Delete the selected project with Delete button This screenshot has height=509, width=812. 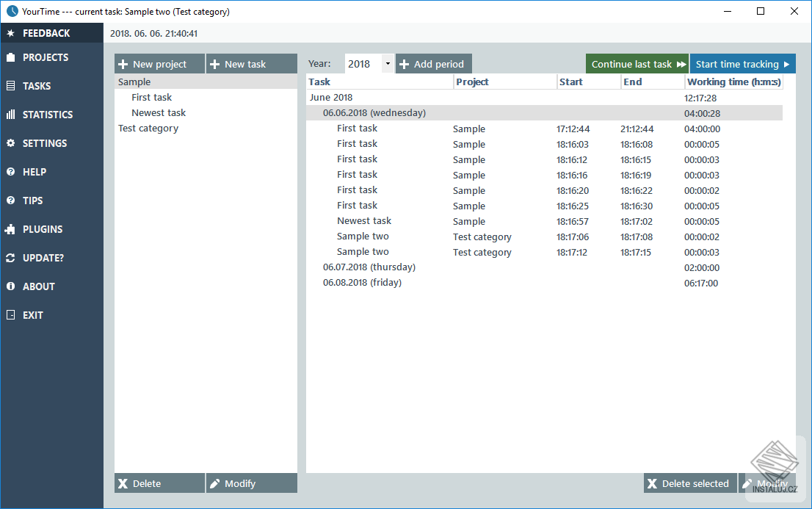(159, 483)
